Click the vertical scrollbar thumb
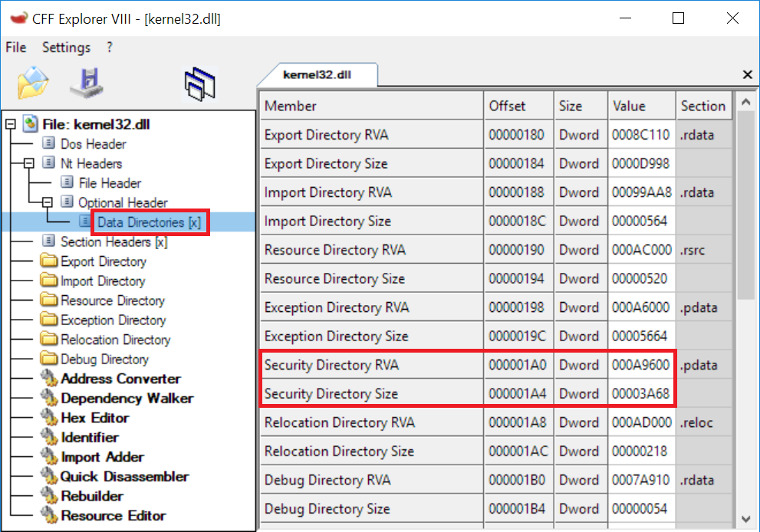 click(746, 205)
